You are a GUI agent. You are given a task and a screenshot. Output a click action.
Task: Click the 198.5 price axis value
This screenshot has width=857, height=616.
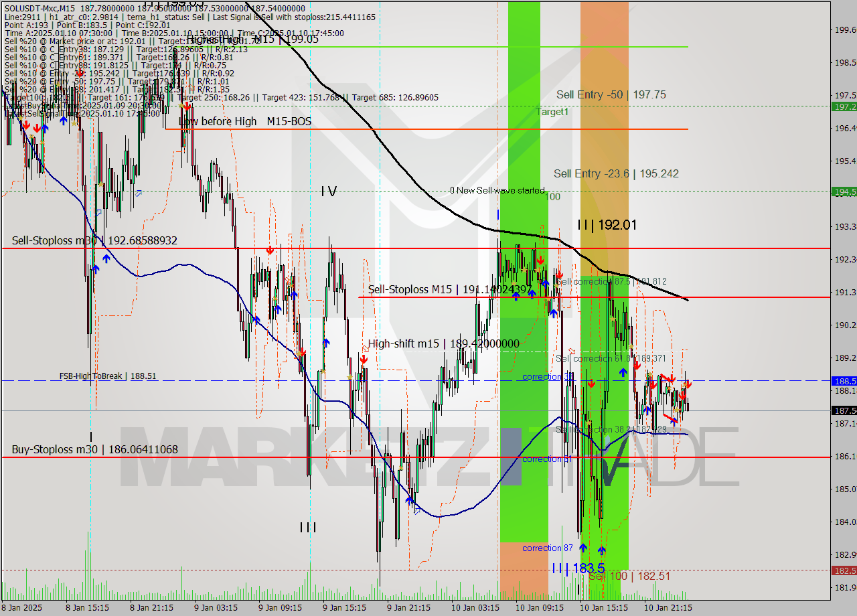(845, 62)
